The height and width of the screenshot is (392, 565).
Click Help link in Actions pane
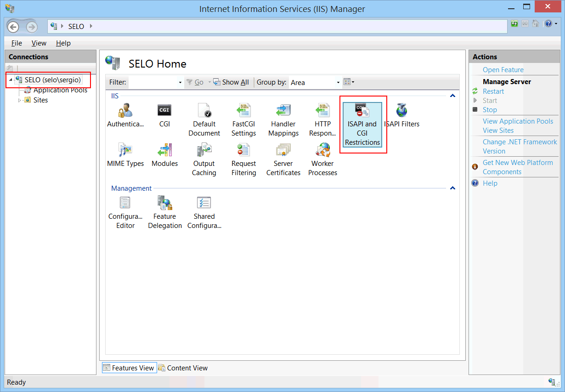490,183
